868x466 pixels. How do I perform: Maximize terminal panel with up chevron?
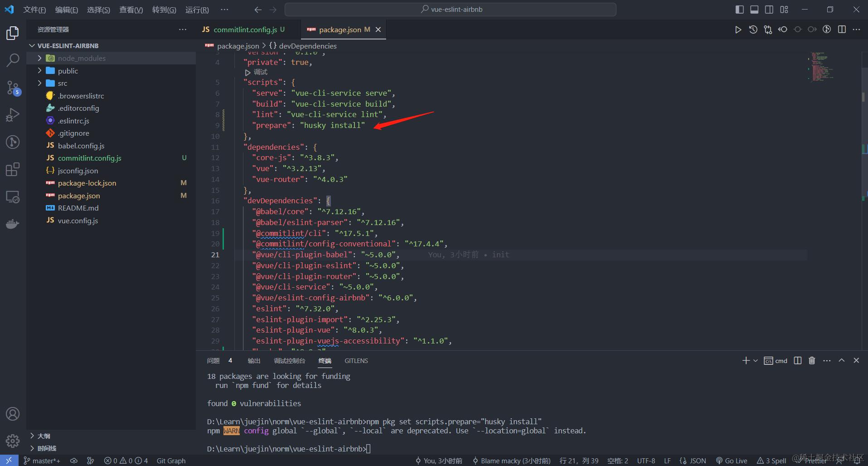pyautogui.click(x=841, y=360)
